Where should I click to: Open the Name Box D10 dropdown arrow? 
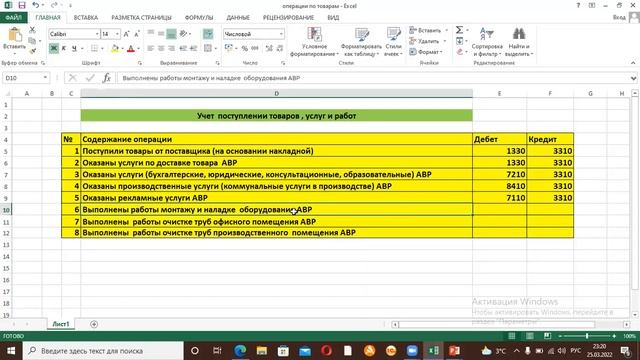(45, 78)
